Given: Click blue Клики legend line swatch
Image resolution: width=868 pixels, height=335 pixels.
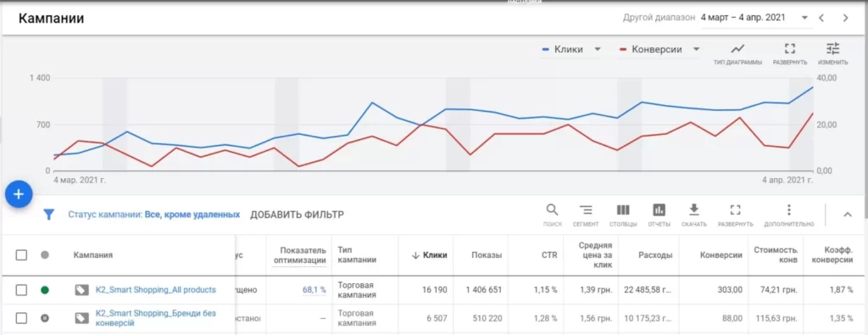Looking at the screenshot, I should pyautogui.click(x=545, y=49).
